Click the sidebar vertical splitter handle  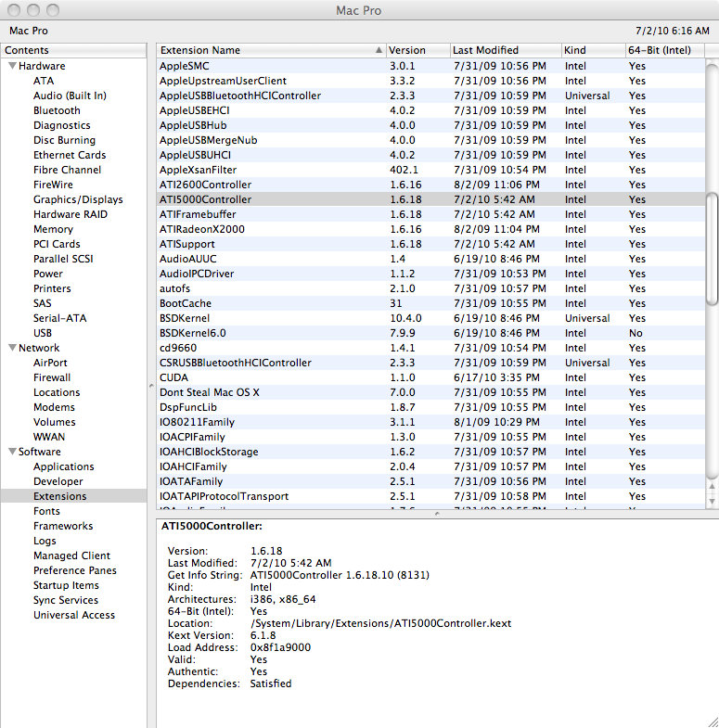(x=151, y=386)
